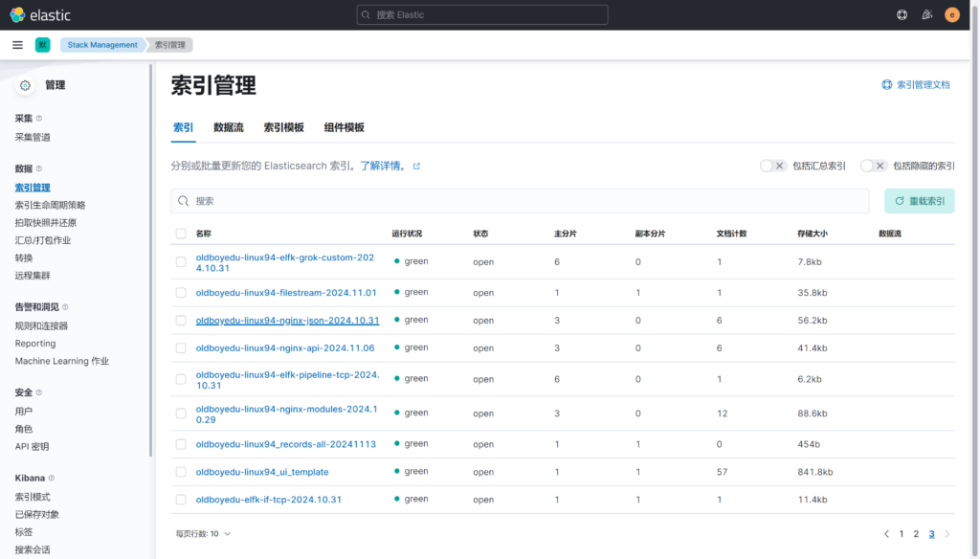Open 远程集群 in sidebar
The height and width of the screenshot is (559, 980).
(x=33, y=275)
